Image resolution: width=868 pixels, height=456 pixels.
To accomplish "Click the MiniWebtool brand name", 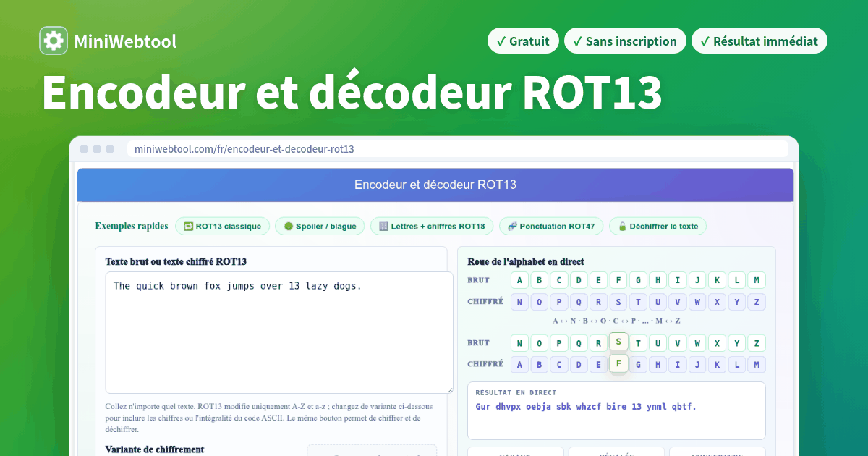I will tap(125, 41).
